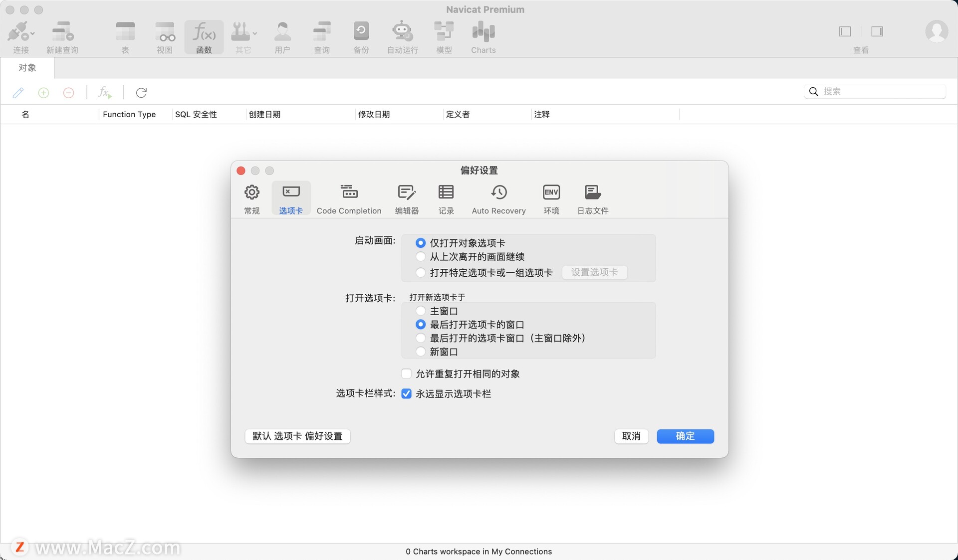
Task: Select 从上次离开的画面继续 radio option
Action: [x=421, y=257]
